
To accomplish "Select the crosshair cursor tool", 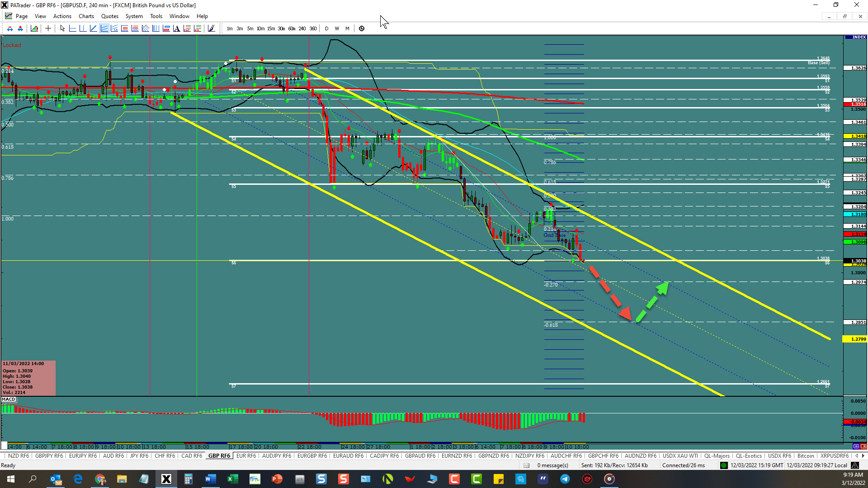I will (x=48, y=28).
